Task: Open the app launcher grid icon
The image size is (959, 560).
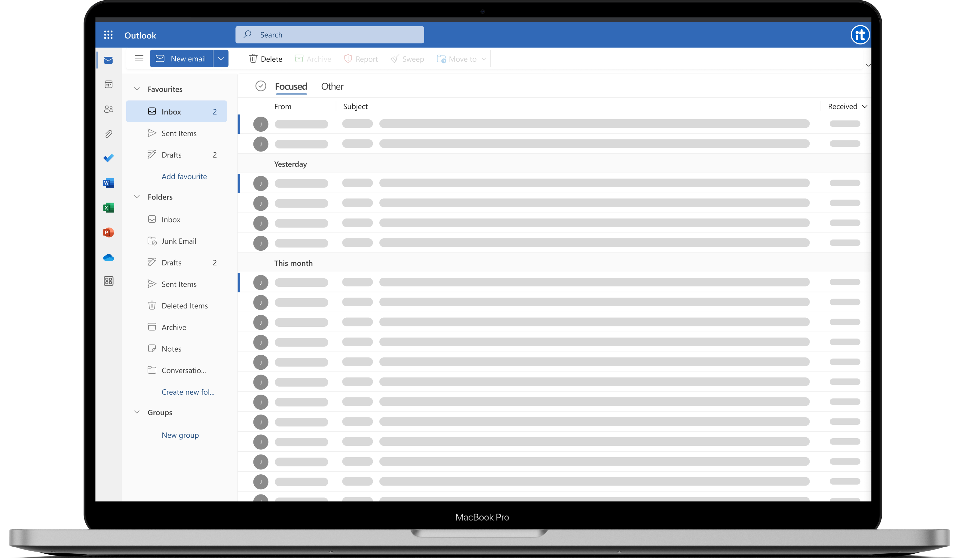Action: [x=109, y=35]
